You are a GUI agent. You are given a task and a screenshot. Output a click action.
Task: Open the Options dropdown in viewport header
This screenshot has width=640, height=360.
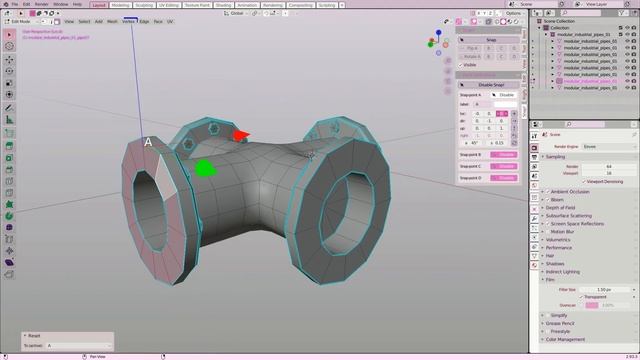click(x=514, y=13)
